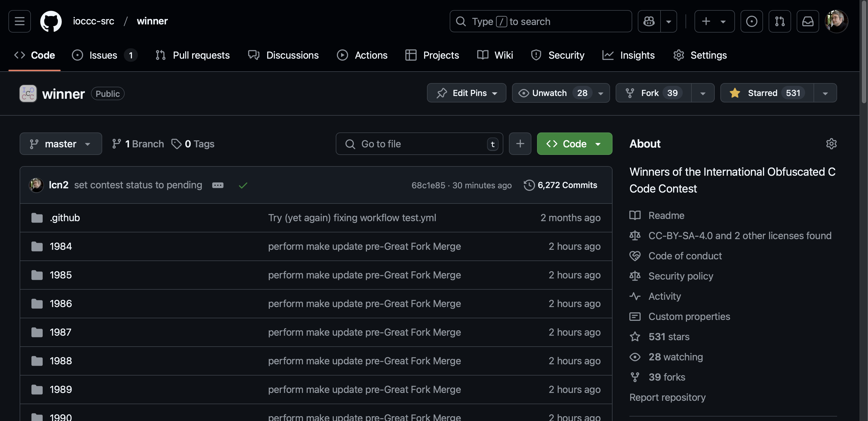
Task: Open the issues icon in header
Action: tap(751, 21)
